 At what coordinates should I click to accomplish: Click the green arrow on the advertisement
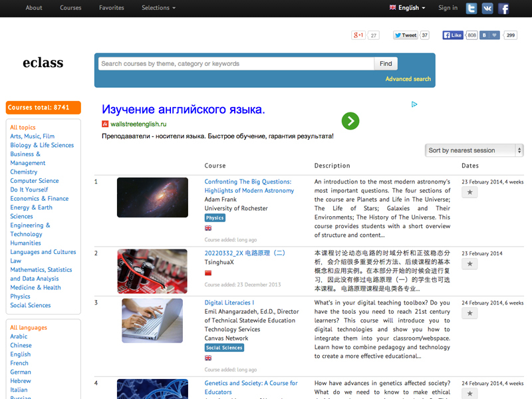click(x=350, y=120)
